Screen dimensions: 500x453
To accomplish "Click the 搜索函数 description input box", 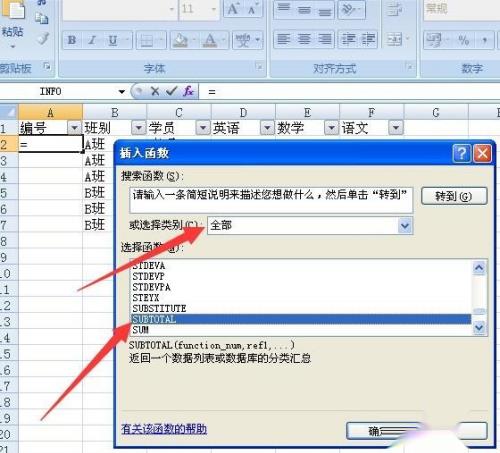I will (271, 200).
